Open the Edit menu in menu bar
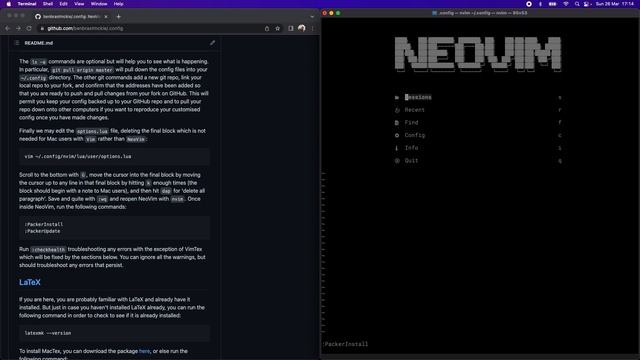Screen dimensions: 640x360 click(x=64, y=4)
